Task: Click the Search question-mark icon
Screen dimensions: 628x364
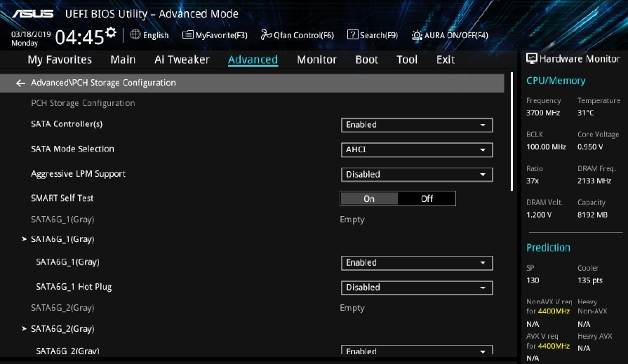Action: click(x=352, y=35)
